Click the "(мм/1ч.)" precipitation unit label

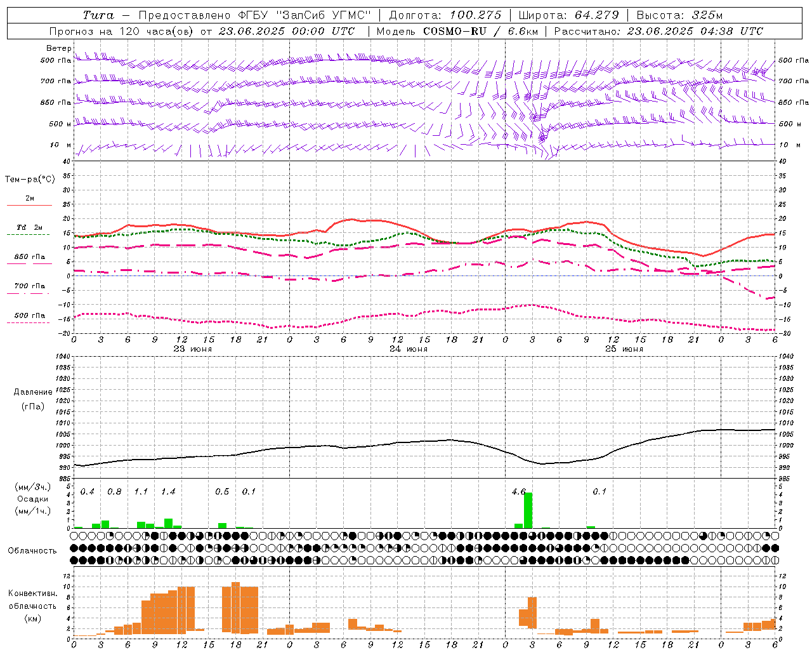(x=33, y=511)
